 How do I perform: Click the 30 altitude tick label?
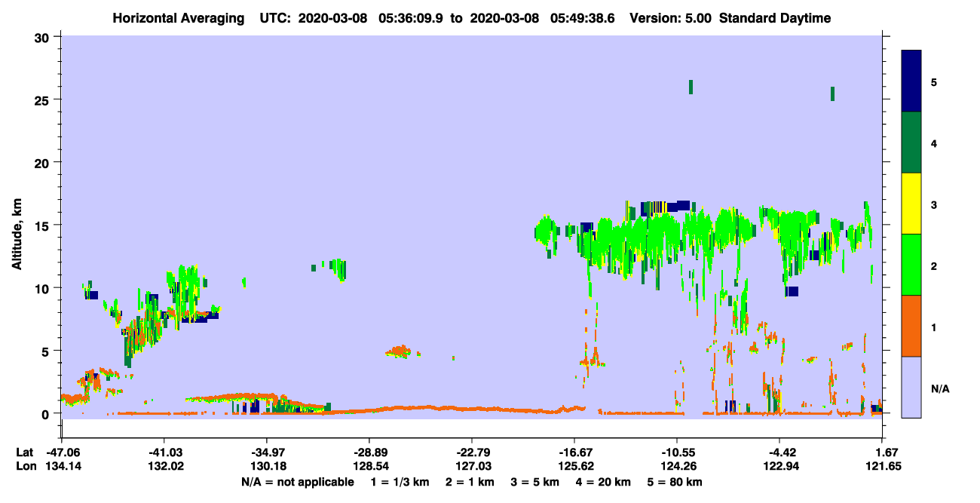pos(44,36)
